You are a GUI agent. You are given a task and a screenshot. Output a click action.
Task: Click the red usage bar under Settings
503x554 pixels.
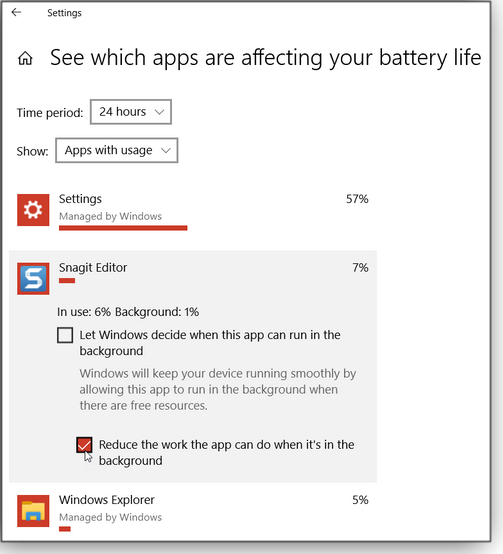tap(123, 228)
